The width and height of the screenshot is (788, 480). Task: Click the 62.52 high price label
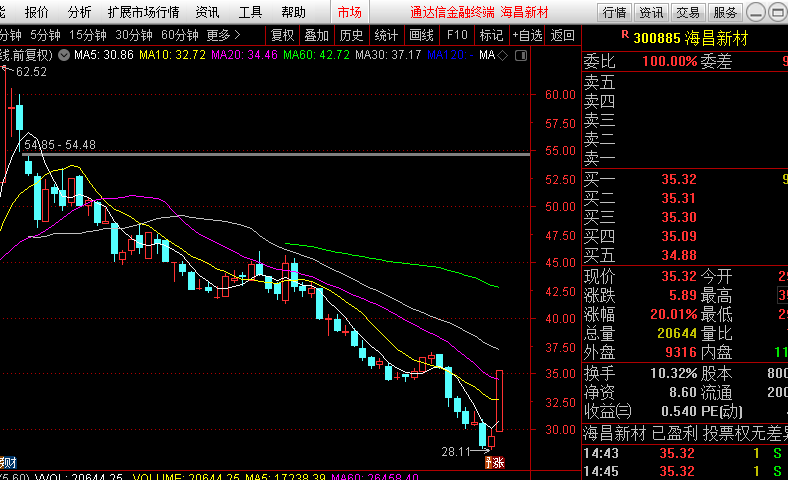[x=31, y=72]
